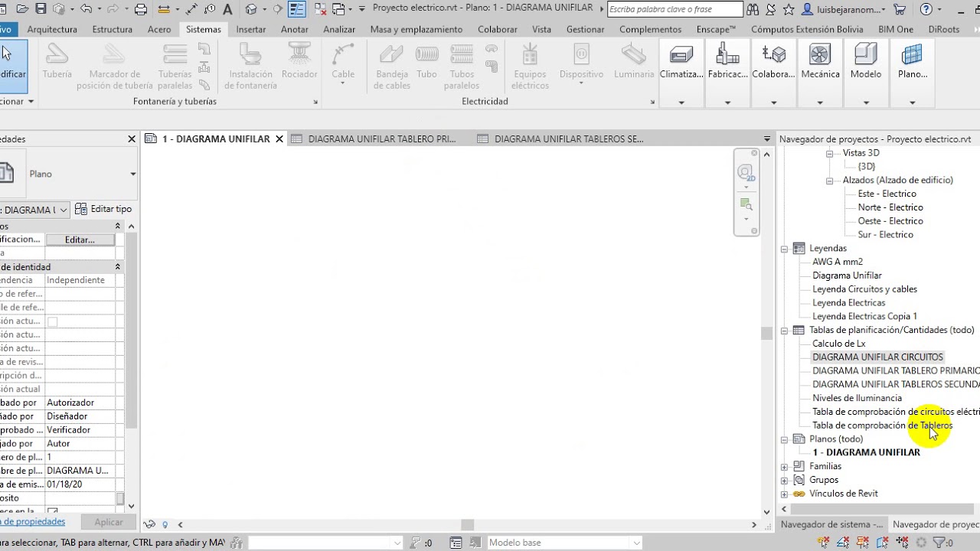Open the Fabricación panel dropdown
The image size is (980, 551).
[x=727, y=103]
